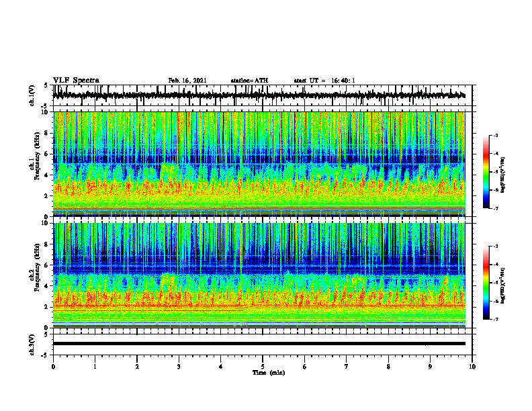
Task: Click the 'ch.3(V)' axis label
Action: click(32, 345)
